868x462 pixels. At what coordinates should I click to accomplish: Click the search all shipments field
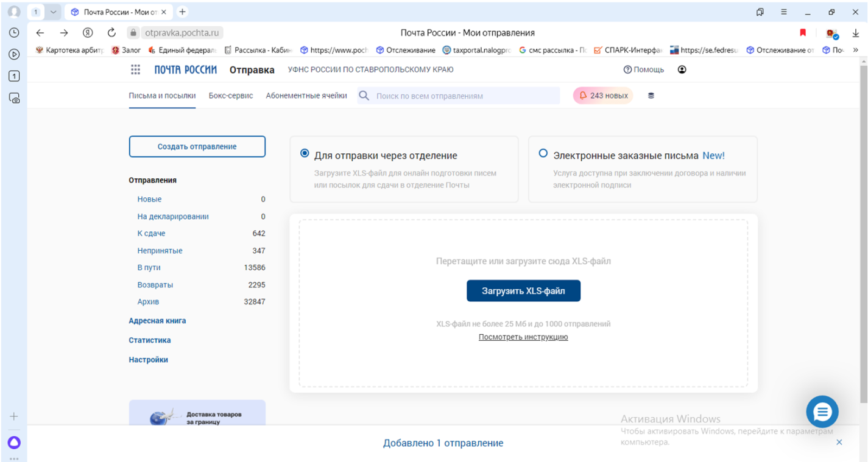point(463,96)
